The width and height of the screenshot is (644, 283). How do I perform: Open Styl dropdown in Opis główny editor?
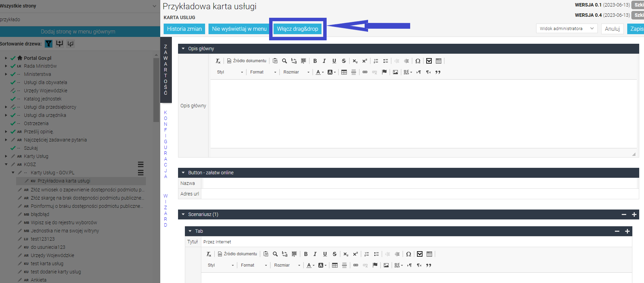coord(230,72)
